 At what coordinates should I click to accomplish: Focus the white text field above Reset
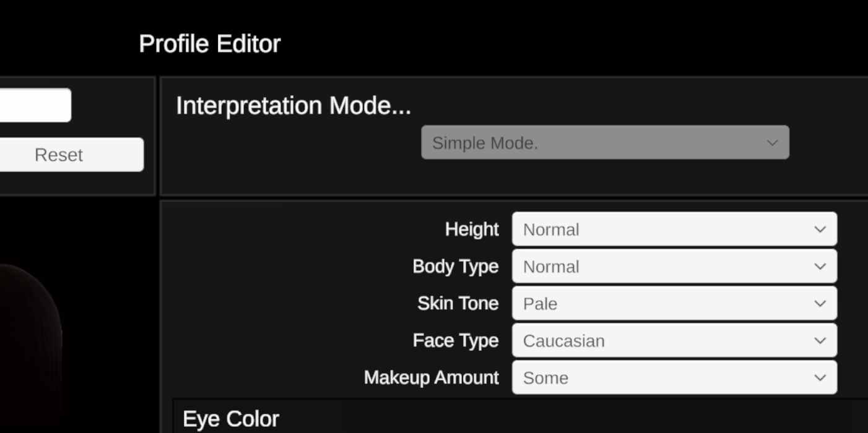[34, 105]
